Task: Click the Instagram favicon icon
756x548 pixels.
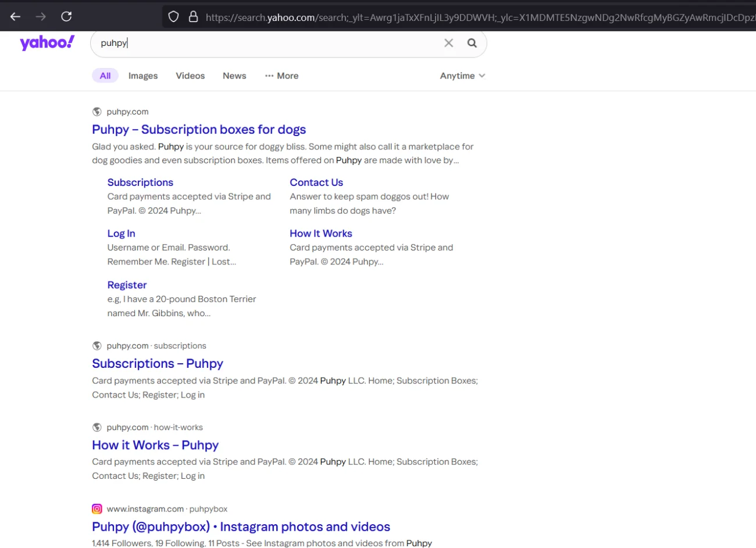Action: point(97,509)
